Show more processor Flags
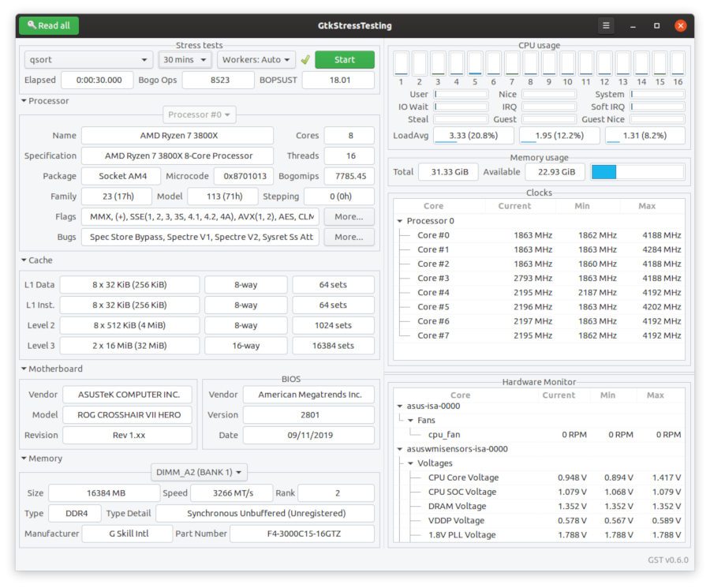Screen dimensions: 710x588 pos(349,216)
